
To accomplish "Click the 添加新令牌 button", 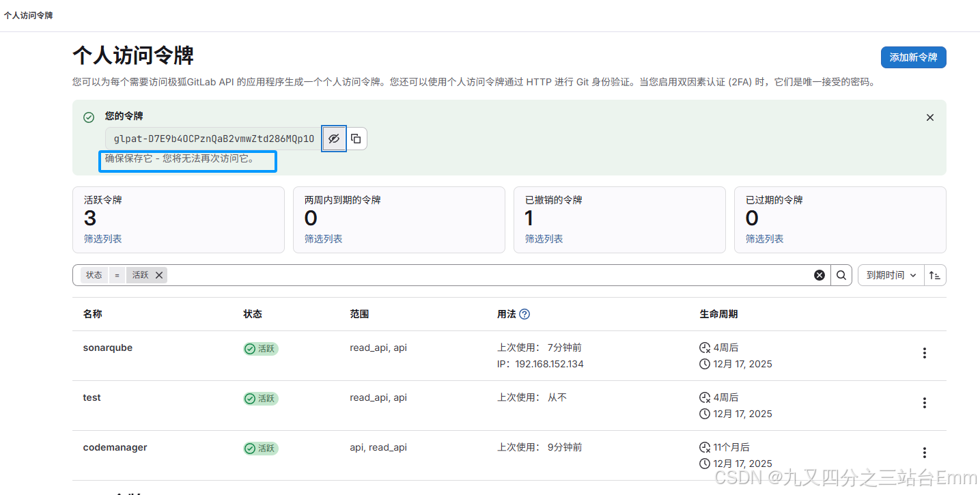I will pos(913,57).
